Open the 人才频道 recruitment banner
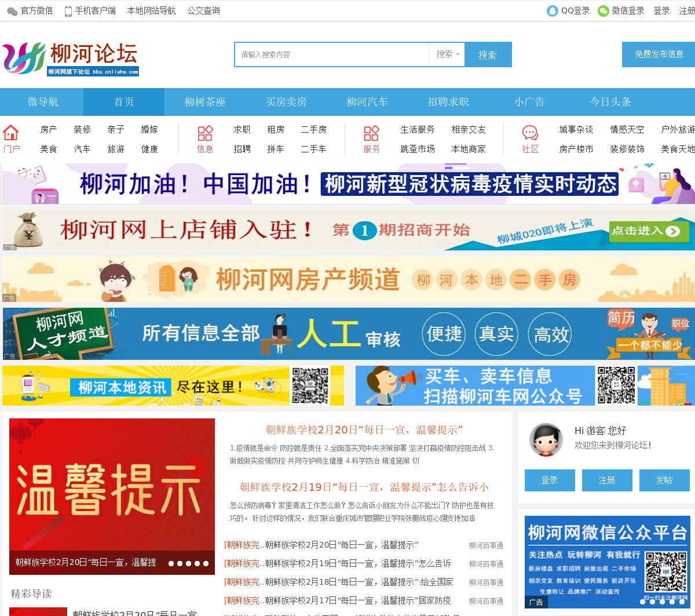The height and width of the screenshot is (616, 695). tap(349, 334)
